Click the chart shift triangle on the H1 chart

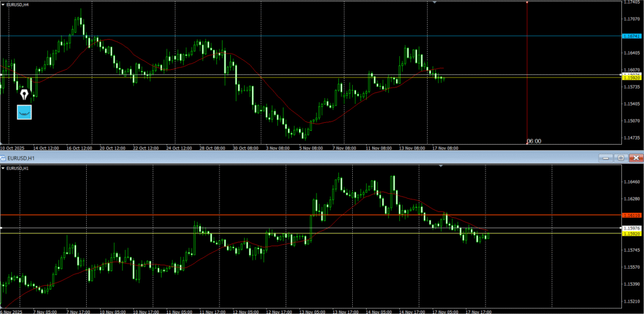click(x=441, y=166)
